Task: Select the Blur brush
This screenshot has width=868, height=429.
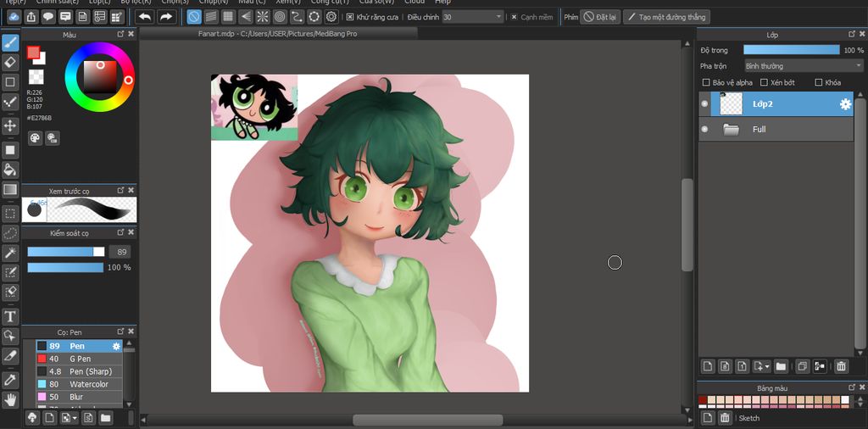Action: click(79, 397)
